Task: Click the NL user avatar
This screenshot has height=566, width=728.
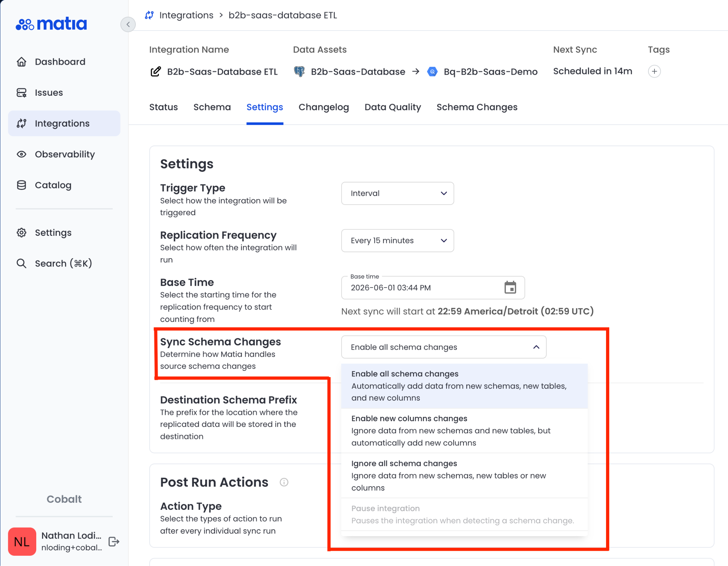Action: pyautogui.click(x=22, y=541)
